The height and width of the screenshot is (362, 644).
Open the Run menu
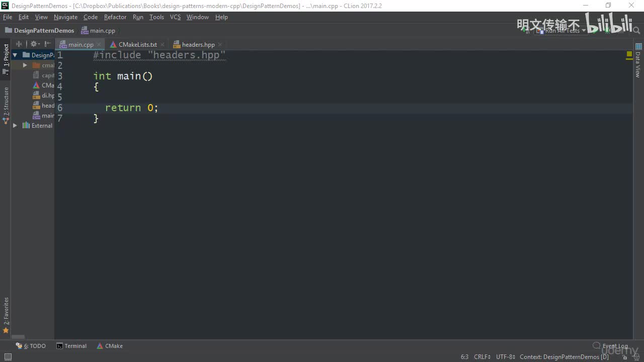coord(138,17)
